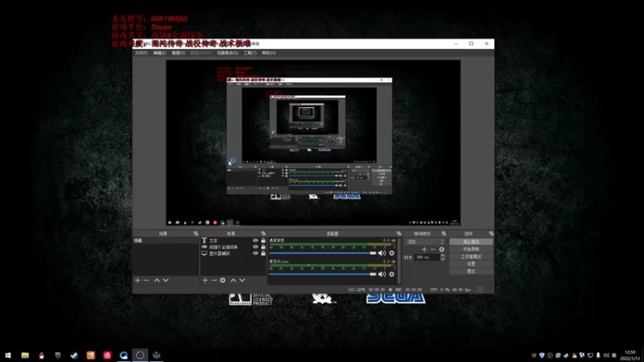
Task: Open the red circular app on the taskbar
Action: click(107, 356)
